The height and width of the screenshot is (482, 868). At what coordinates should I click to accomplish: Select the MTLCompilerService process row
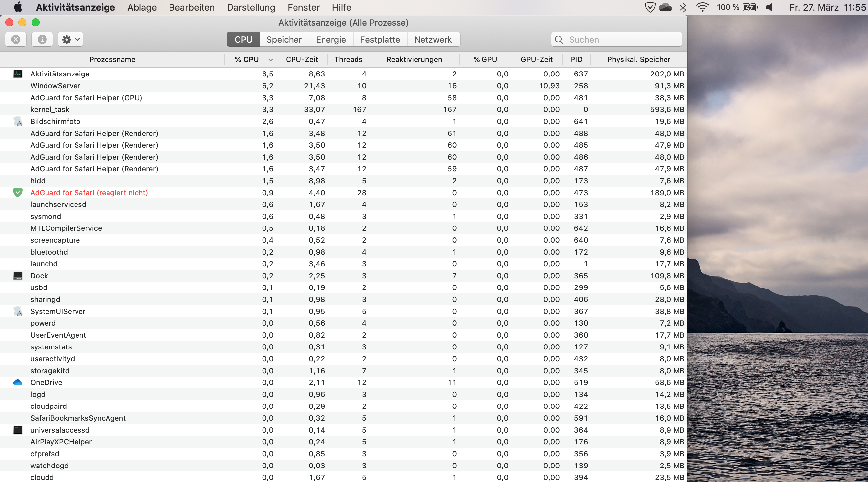pos(343,228)
